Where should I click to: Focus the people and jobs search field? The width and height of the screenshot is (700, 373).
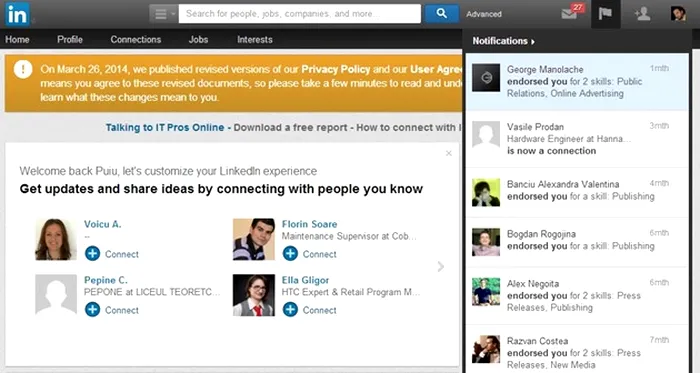coord(300,14)
